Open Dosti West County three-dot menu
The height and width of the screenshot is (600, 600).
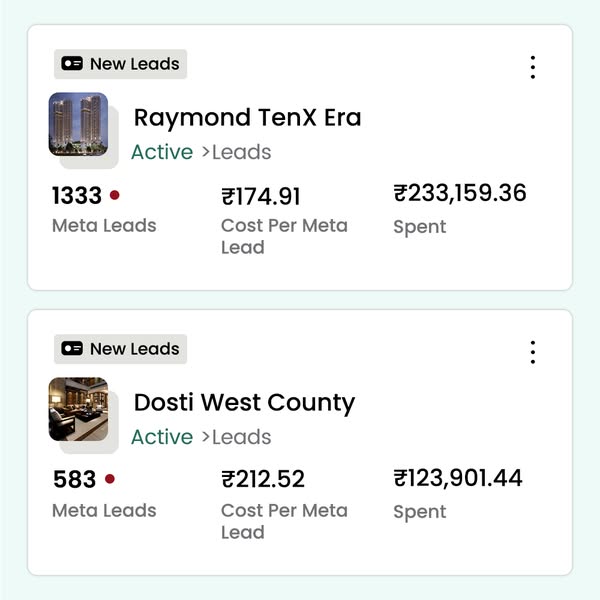tap(533, 352)
